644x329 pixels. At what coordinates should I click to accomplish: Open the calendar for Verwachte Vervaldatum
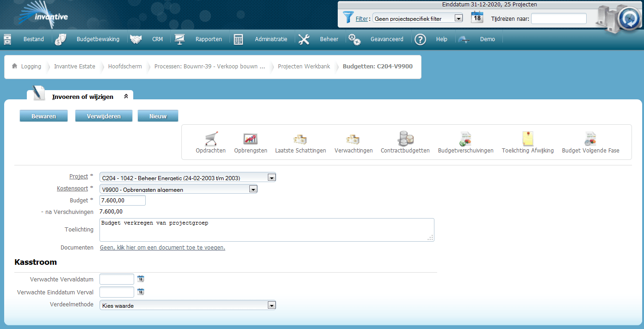pyautogui.click(x=141, y=279)
